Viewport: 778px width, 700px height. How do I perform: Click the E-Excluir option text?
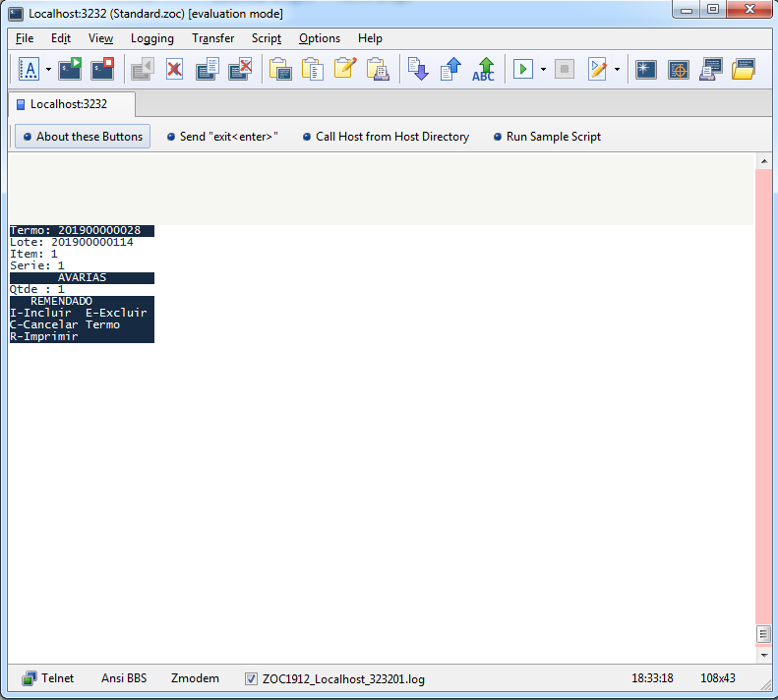(116, 313)
